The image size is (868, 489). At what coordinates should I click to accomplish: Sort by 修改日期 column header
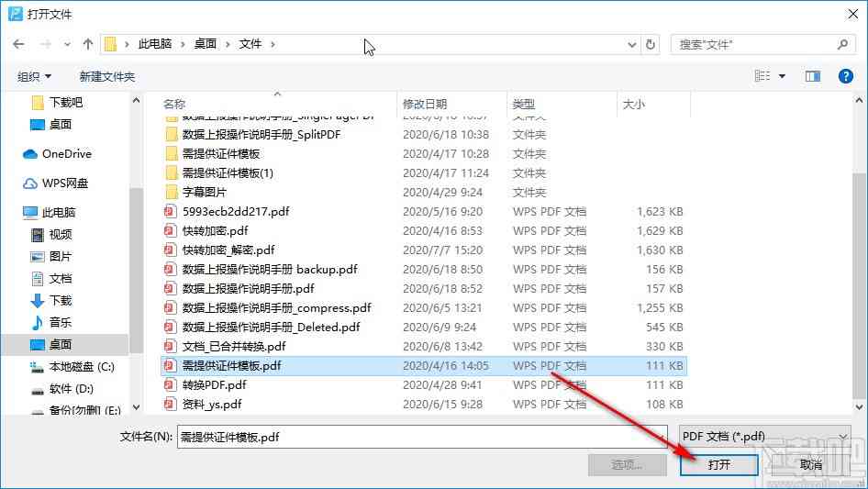point(425,104)
